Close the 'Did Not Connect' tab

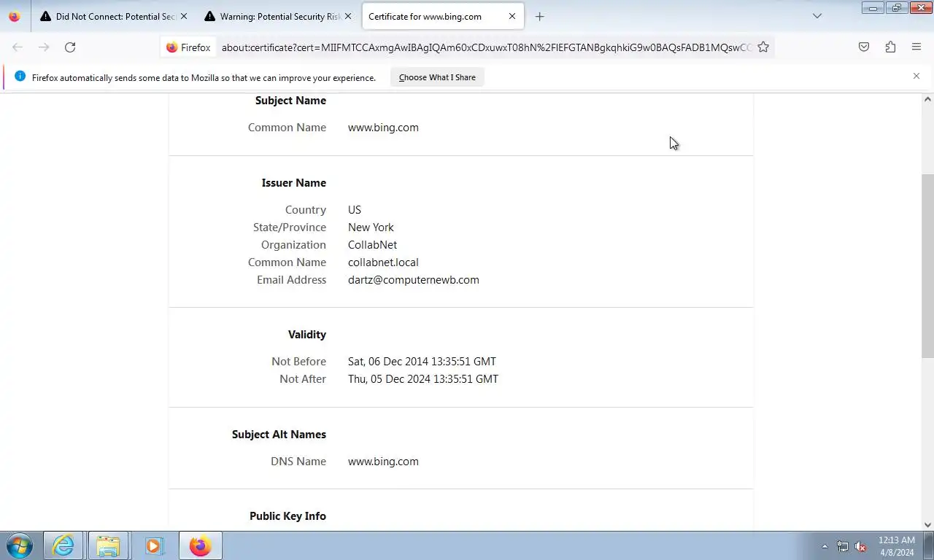pos(183,16)
